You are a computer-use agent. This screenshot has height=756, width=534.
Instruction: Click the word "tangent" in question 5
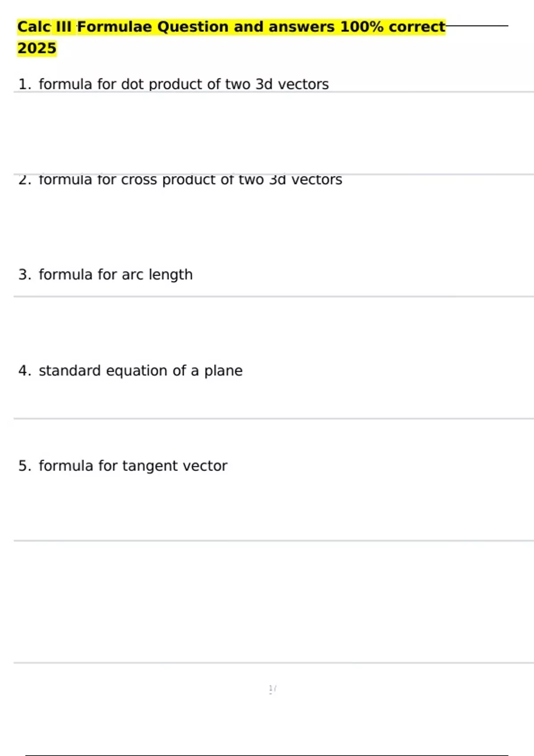[145, 466]
